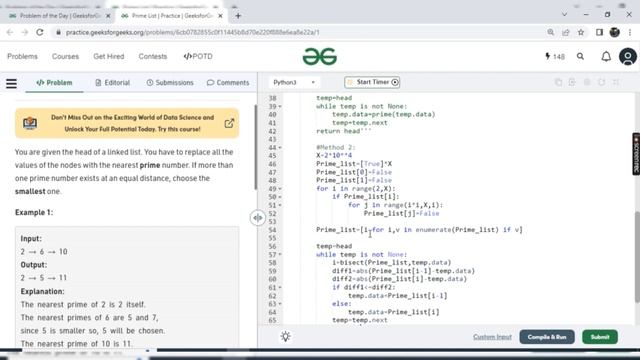Image resolution: width=640 pixels, height=360 pixels.
Task: Open the Python3 language dropdown
Action: coord(294,82)
